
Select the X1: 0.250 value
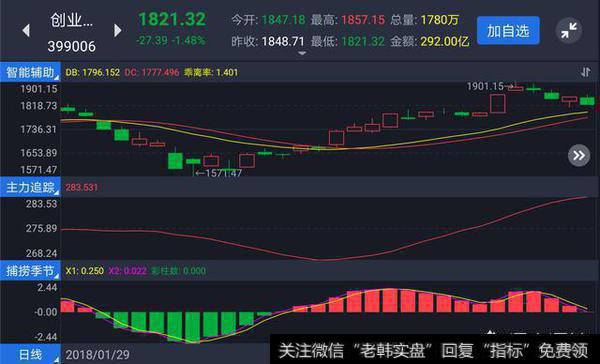tap(85, 271)
